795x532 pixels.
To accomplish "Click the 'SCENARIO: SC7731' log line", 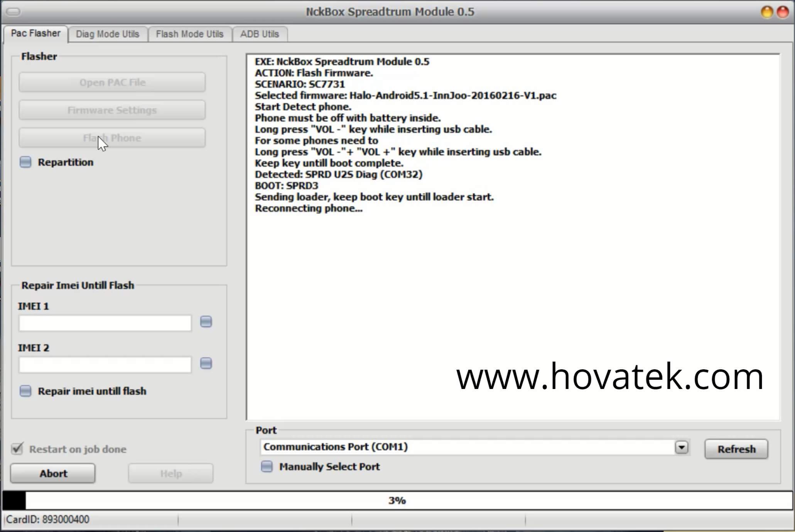I will (x=300, y=84).
